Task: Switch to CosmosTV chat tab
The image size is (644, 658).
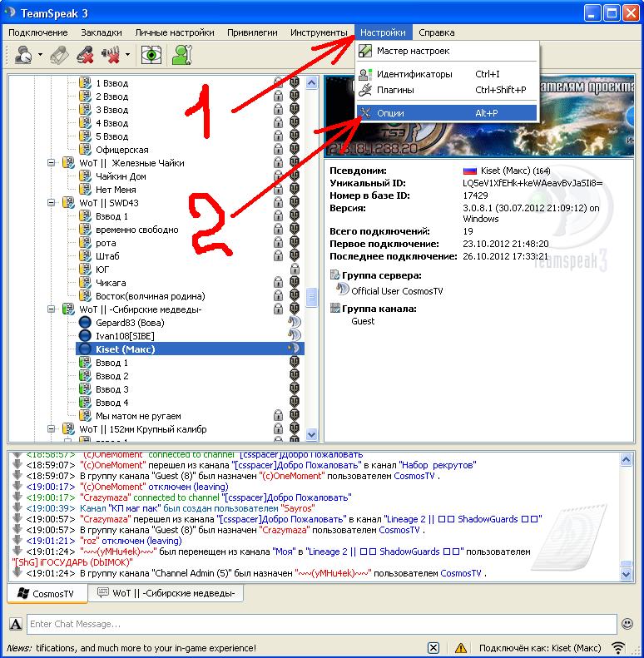Action: (47, 593)
